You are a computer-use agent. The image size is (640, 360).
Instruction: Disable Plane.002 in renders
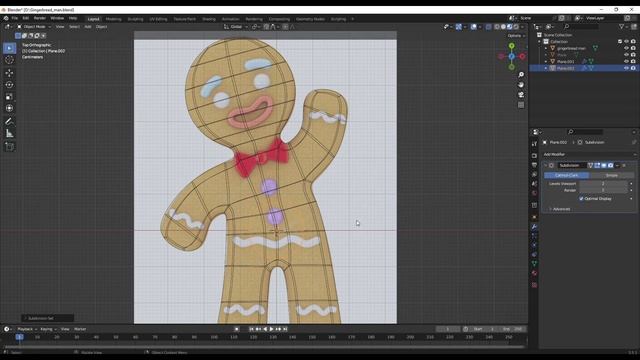(633, 68)
